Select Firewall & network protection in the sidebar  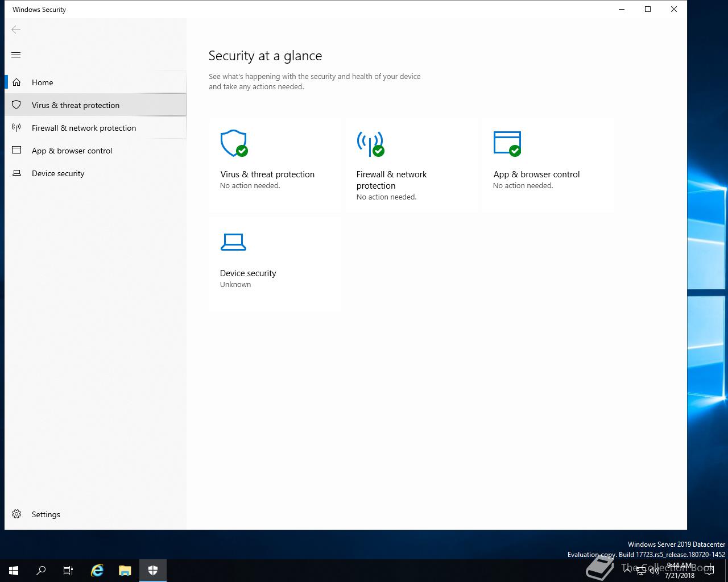(x=96, y=128)
